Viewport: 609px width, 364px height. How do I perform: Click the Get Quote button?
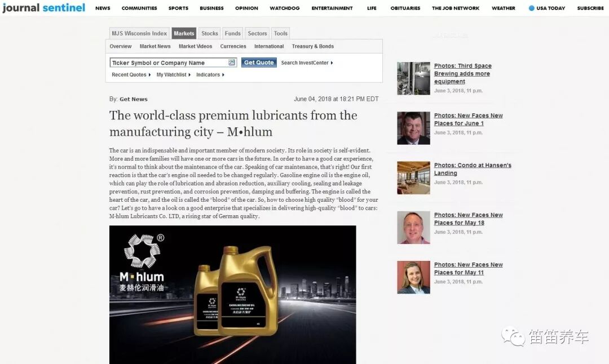[259, 63]
